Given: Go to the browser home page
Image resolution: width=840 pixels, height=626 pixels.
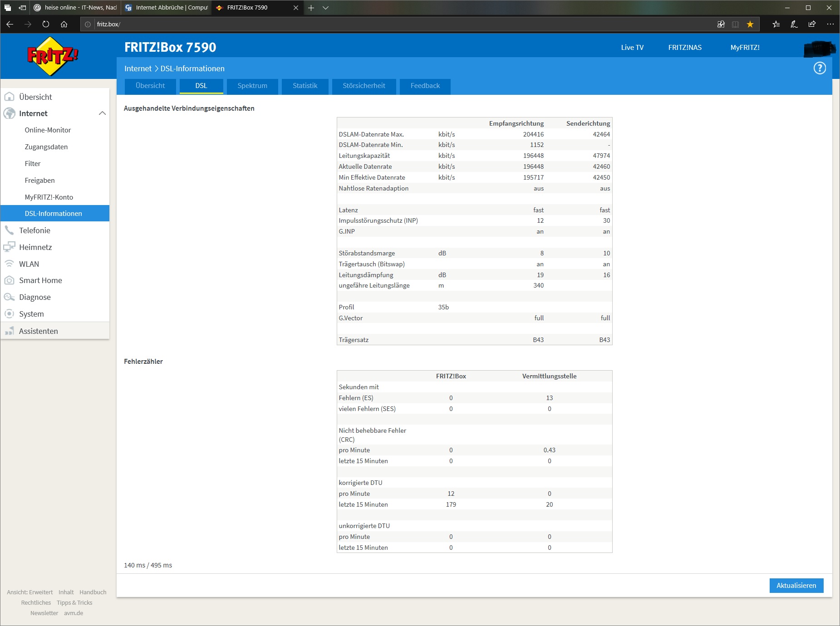Looking at the screenshot, I should [64, 24].
